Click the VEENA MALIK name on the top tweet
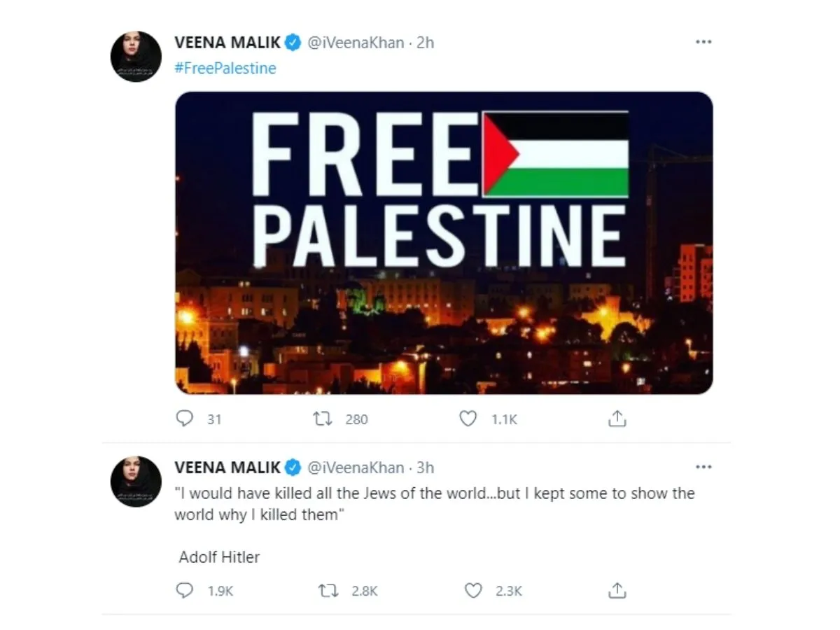Viewport: 840px width, 630px height. (227, 43)
